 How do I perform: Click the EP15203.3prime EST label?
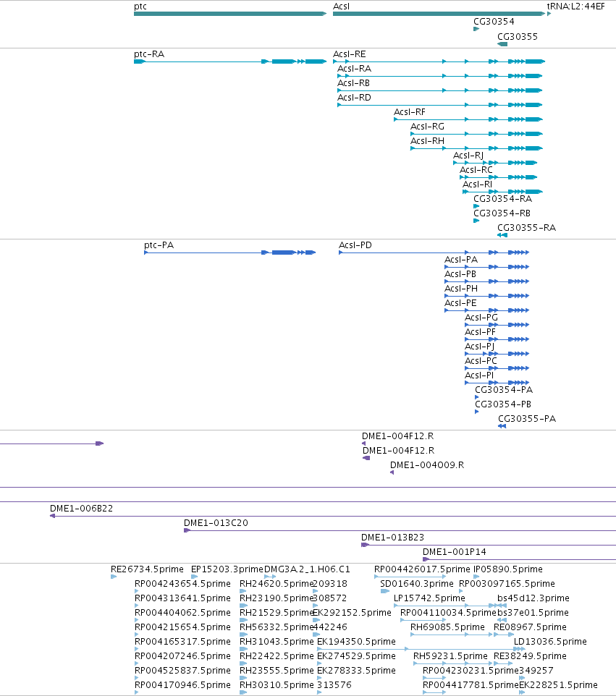click(x=227, y=569)
